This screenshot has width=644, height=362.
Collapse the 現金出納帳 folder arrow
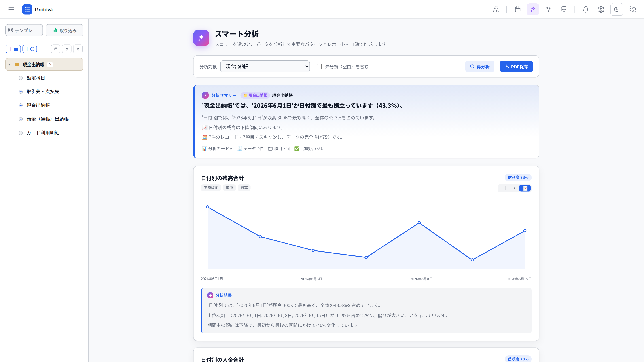[9, 64]
